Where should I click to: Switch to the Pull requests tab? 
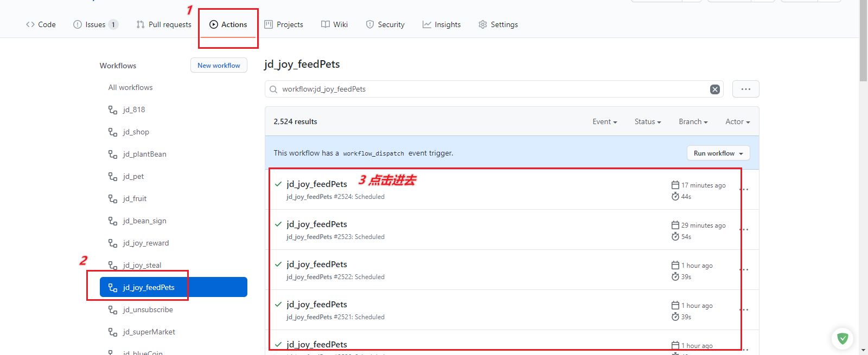[x=164, y=24]
